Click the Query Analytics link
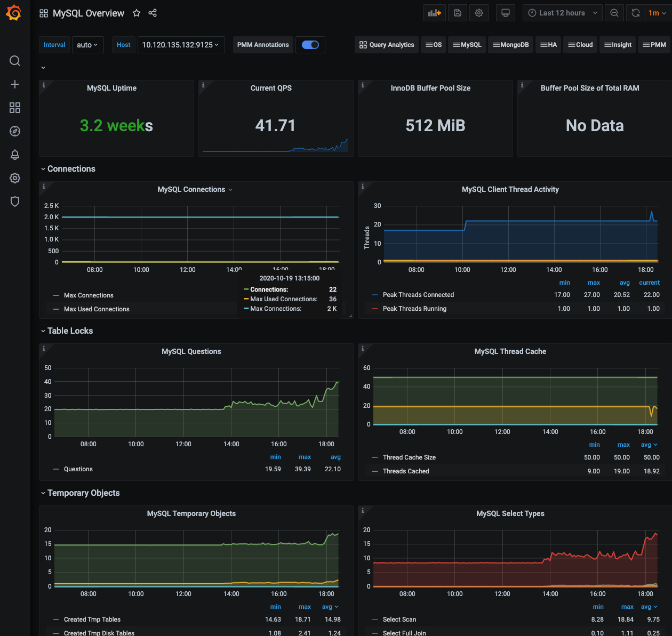This screenshot has width=672, height=636. (x=387, y=45)
